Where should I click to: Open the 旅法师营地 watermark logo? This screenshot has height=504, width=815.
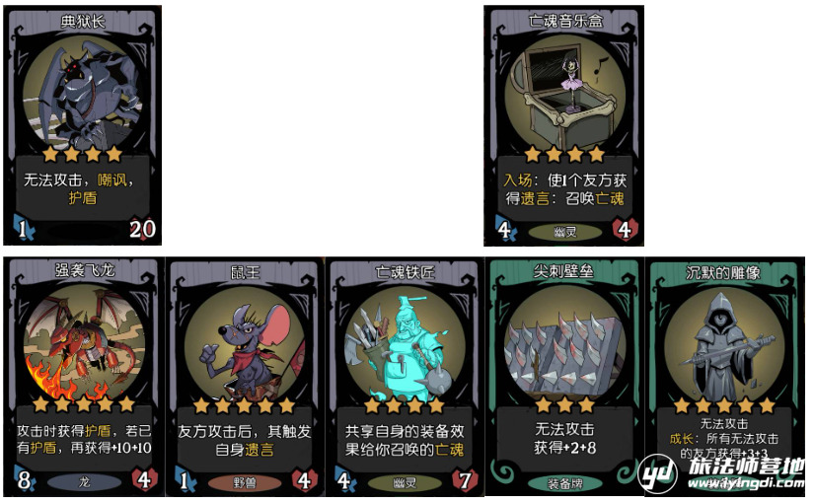[722, 472]
